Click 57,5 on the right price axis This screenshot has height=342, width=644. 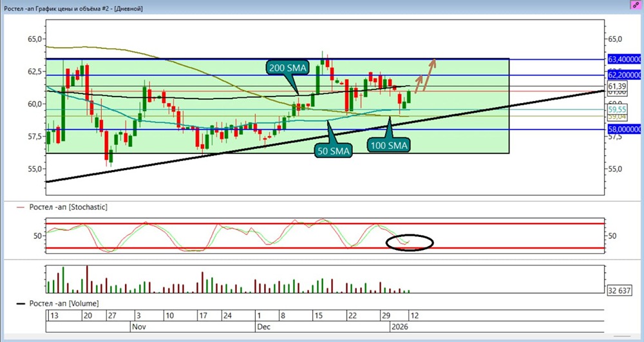coord(615,137)
